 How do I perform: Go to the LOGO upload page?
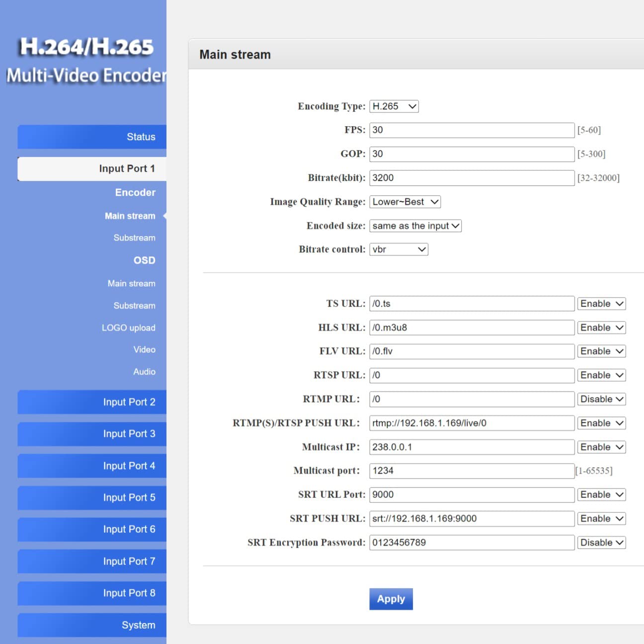pyautogui.click(x=129, y=327)
